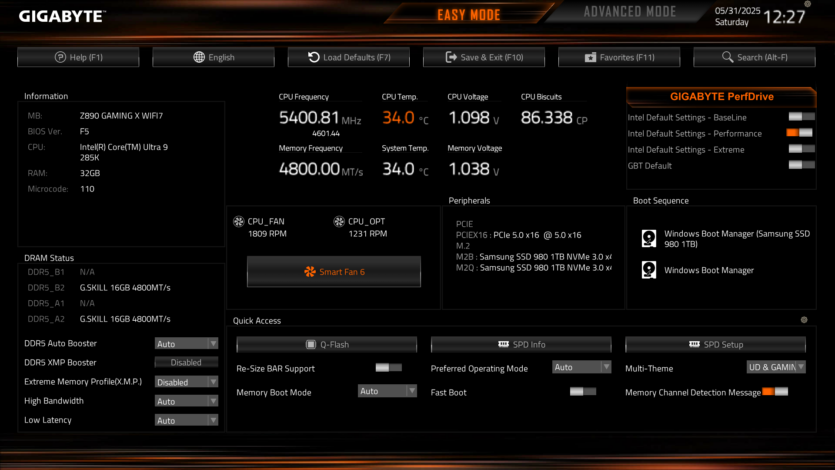
Task: Click the Load Defaults circular arrow icon
Action: click(314, 57)
